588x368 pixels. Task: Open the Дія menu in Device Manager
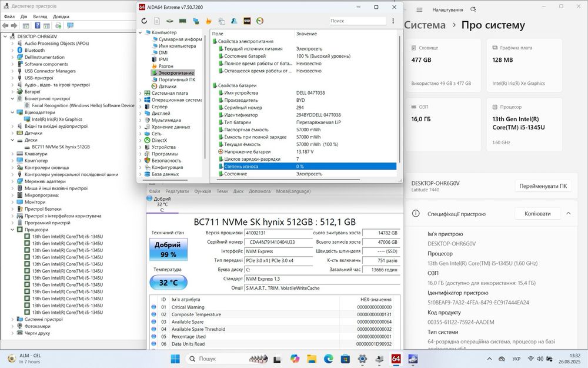pyautogui.click(x=24, y=16)
